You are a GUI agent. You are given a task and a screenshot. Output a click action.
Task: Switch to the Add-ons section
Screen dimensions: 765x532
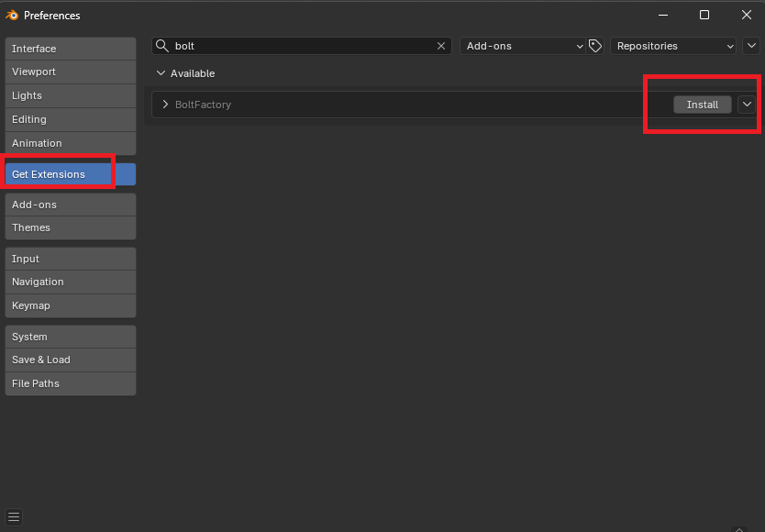70,205
